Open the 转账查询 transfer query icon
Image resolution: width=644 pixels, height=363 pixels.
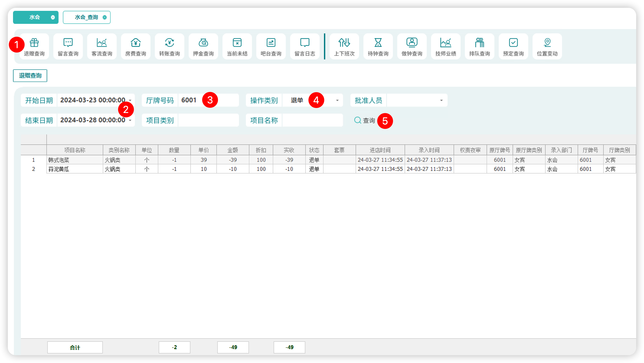click(170, 47)
